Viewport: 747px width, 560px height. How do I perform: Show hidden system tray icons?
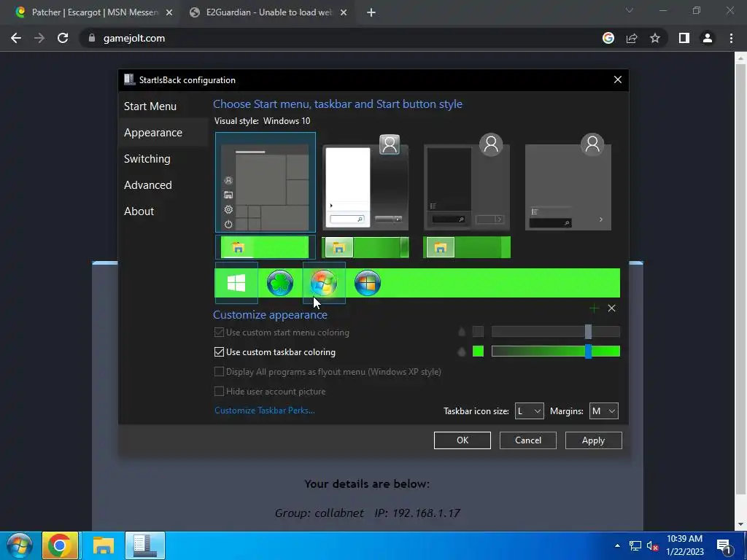(x=617, y=545)
